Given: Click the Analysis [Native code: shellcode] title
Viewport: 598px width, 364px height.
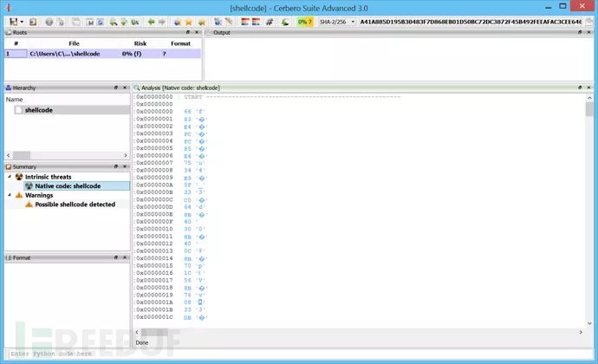Looking at the screenshot, I should tap(180, 88).
